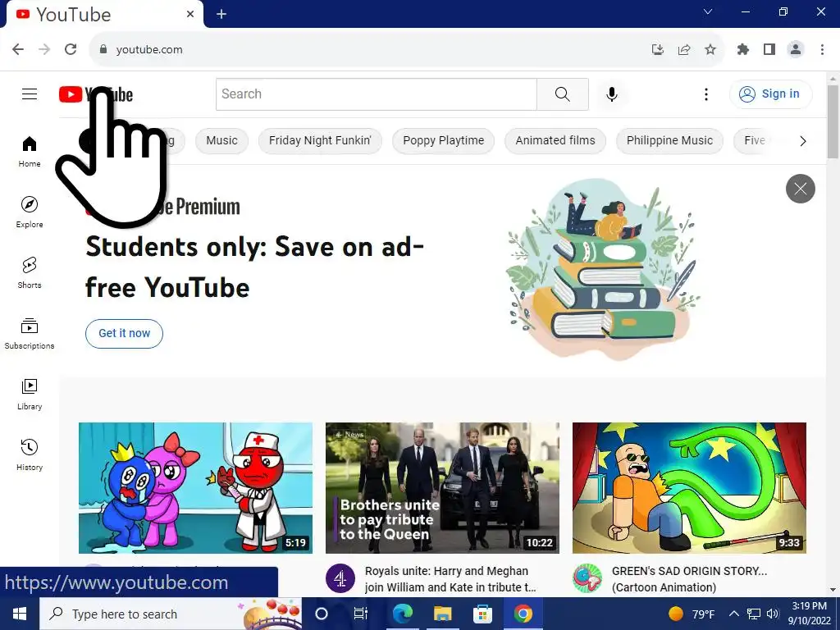The image size is (840, 630).
Task: Share this page from the address bar
Action: 684,50
